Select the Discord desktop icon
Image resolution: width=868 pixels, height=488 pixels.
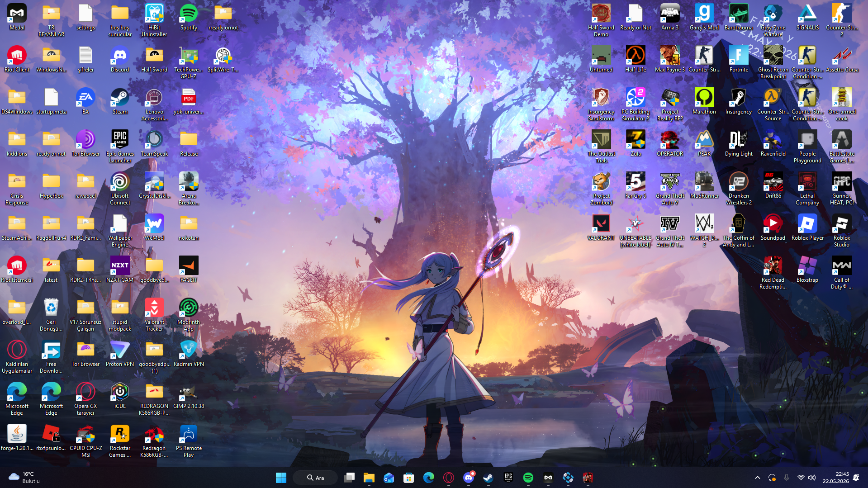120,59
